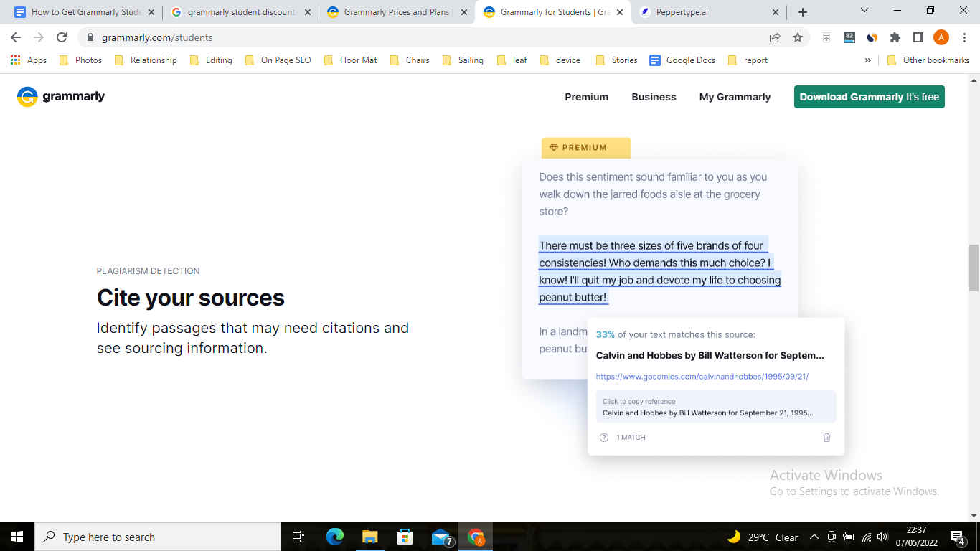Open the tab search dropdown arrow

tap(864, 11)
